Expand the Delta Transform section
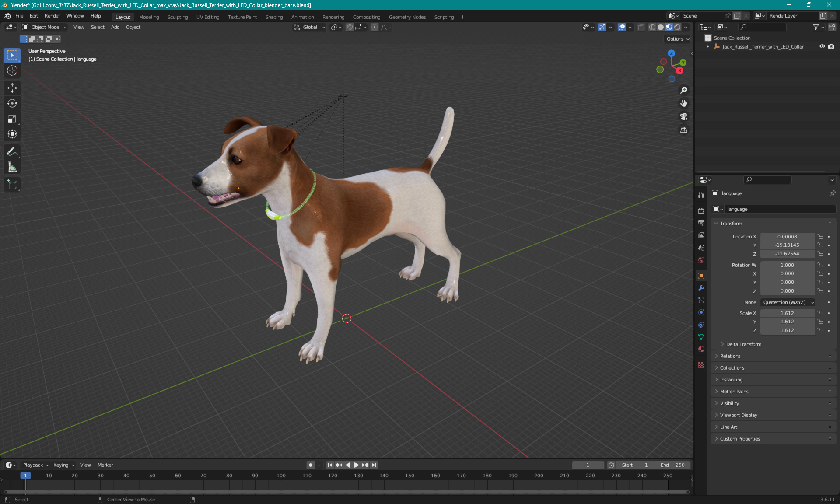840x504 pixels. (744, 344)
